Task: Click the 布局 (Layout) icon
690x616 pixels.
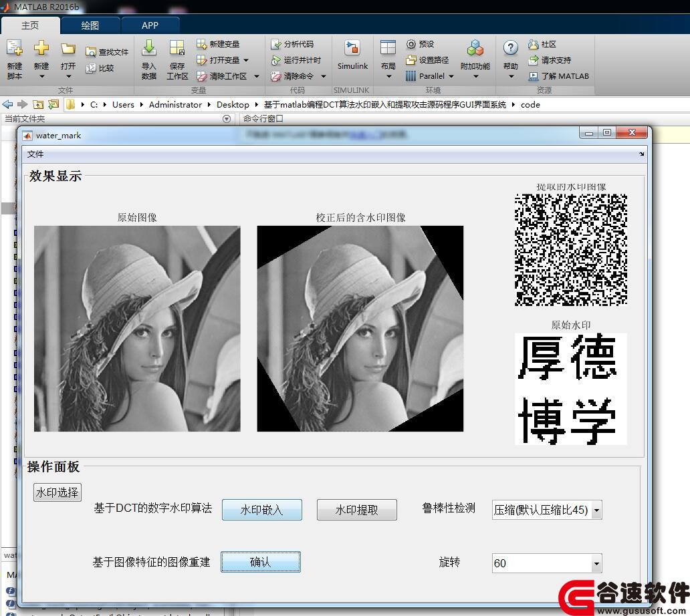Action: [x=388, y=48]
